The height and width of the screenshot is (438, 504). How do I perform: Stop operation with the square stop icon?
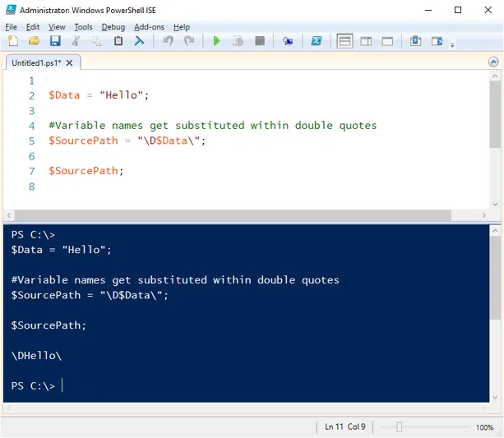click(260, 41)
